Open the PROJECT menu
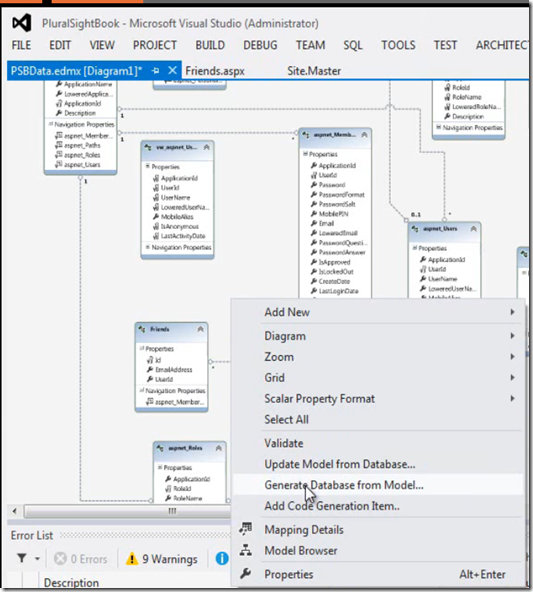Image resolution: width=533 pixels, height=592 pixels. [155, 45]
